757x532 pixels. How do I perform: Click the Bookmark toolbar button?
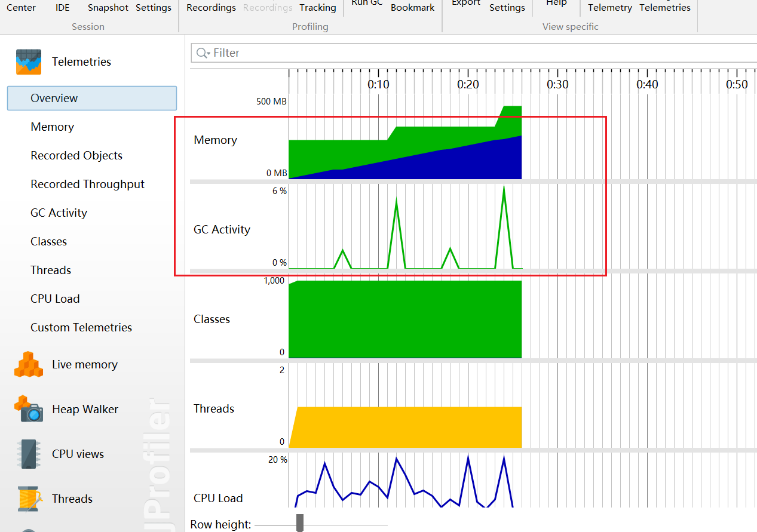coord(412,8)
